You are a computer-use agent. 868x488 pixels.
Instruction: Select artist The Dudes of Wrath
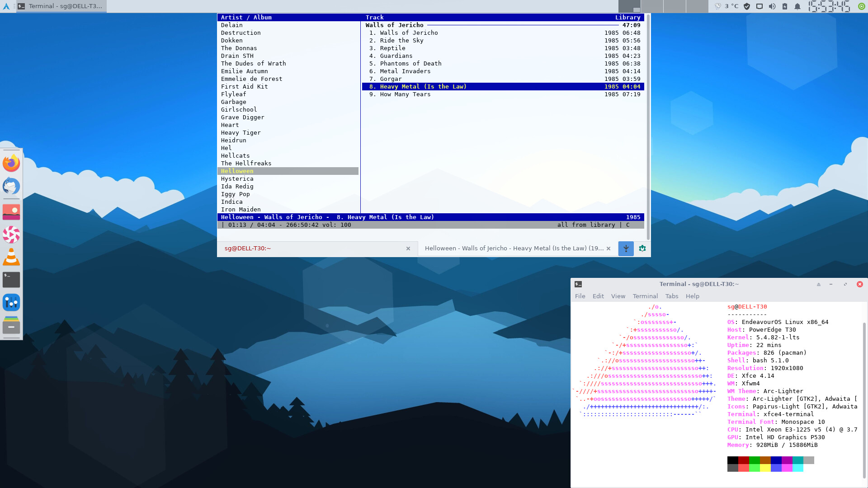288,64
